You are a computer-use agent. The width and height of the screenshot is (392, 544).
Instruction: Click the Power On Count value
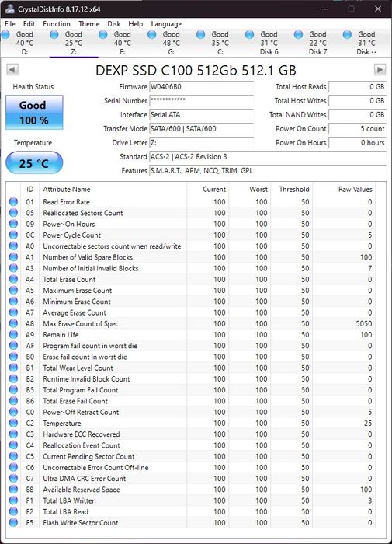click(x=357, y=129)
